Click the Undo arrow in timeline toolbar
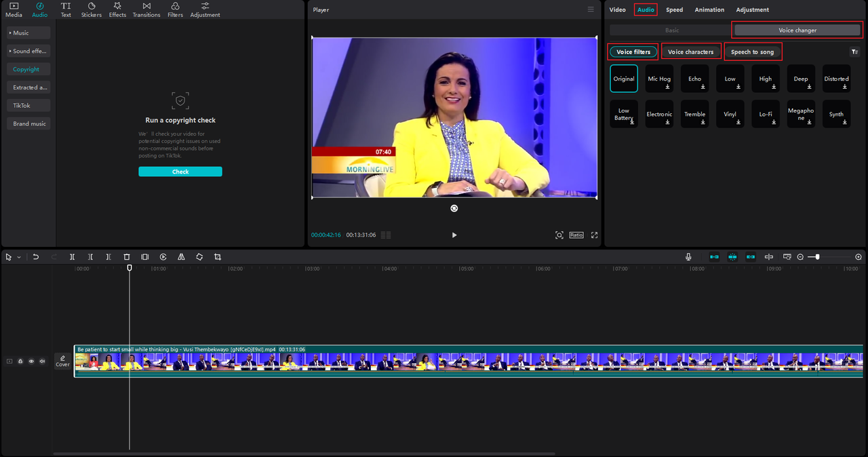868x457 pixels. 36,257
